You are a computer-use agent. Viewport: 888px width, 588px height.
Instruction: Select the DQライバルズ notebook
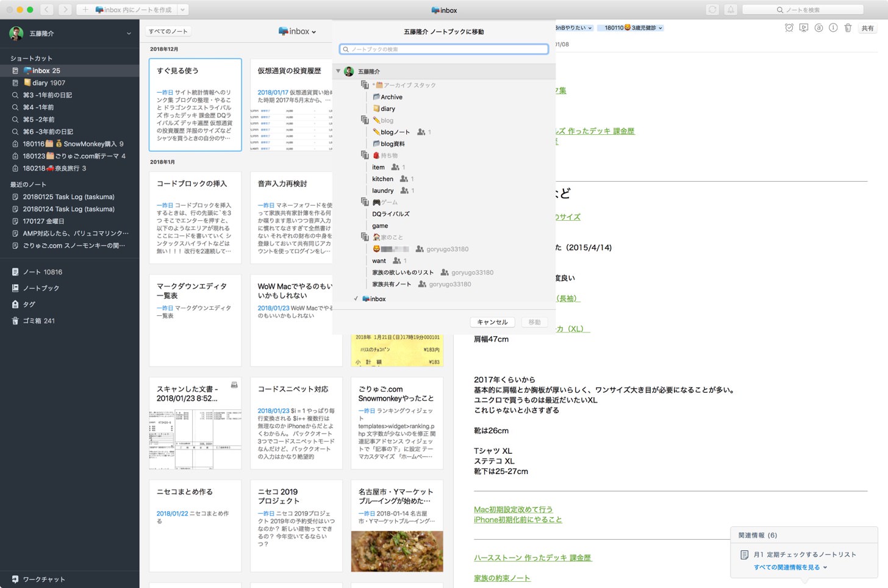[390, 214]
